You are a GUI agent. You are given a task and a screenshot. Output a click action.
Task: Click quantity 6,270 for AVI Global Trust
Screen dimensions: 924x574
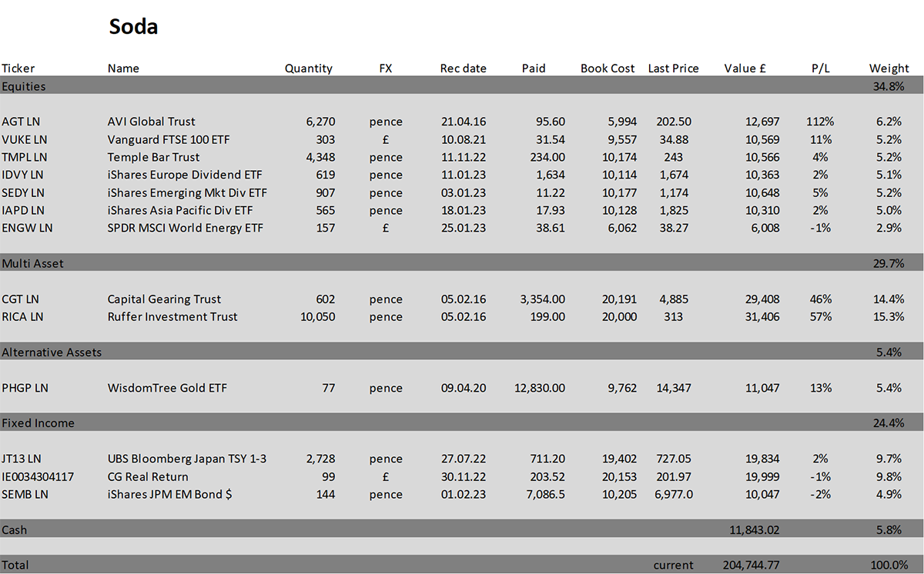[320, 122]
